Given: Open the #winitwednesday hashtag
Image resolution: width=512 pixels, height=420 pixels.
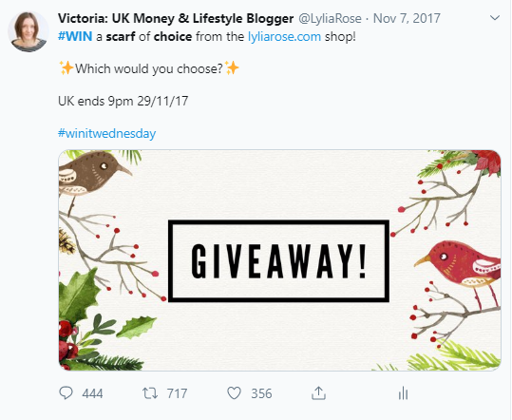Looking at the screenshot, I should pyautogui.click(x=106, y=133).
